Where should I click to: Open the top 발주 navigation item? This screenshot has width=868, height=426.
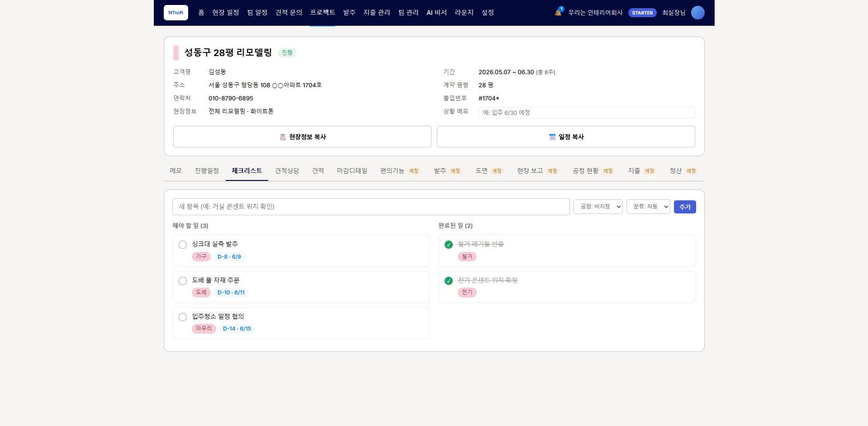[x=349, y=13]
